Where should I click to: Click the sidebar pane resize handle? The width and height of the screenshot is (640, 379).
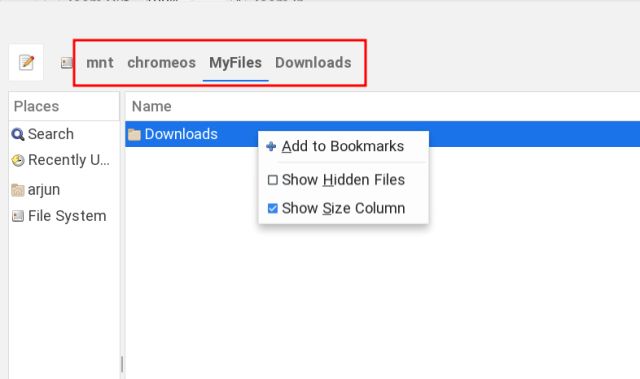click(x=122, y=364)
